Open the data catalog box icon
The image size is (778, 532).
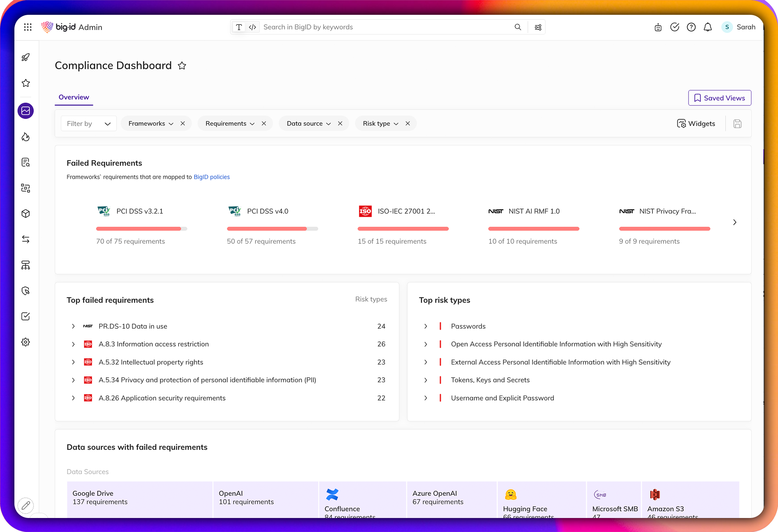[25, 213]
